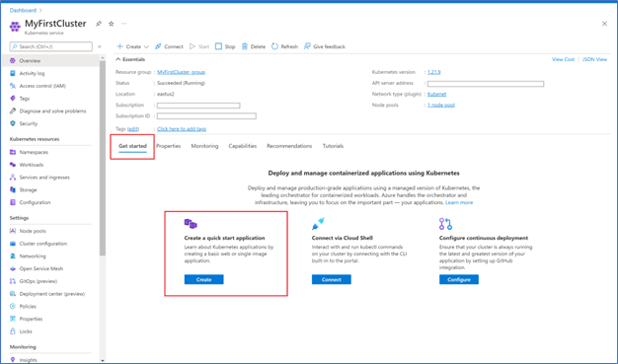This screenshot has width=618, height=364.
Task: Click GitOps (preview) icon
Action: [13, 281]
